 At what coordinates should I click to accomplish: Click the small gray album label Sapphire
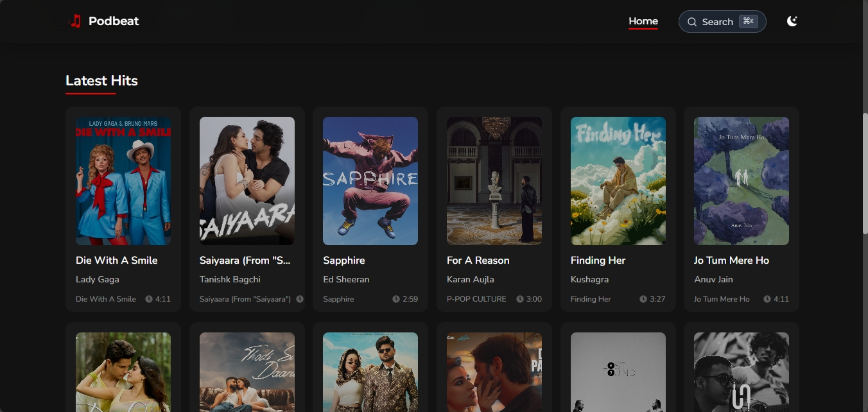click(338, 299)
